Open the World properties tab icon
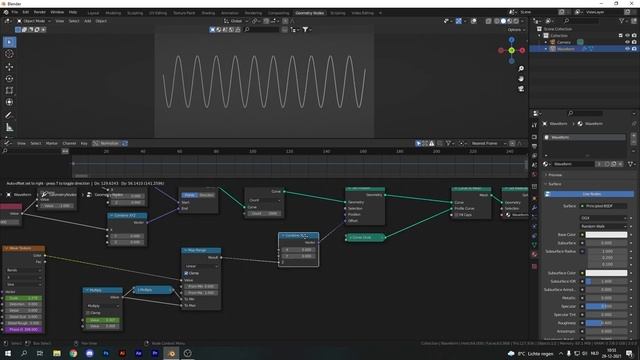The width and height of the screenshot is (640, 360). 534,175
